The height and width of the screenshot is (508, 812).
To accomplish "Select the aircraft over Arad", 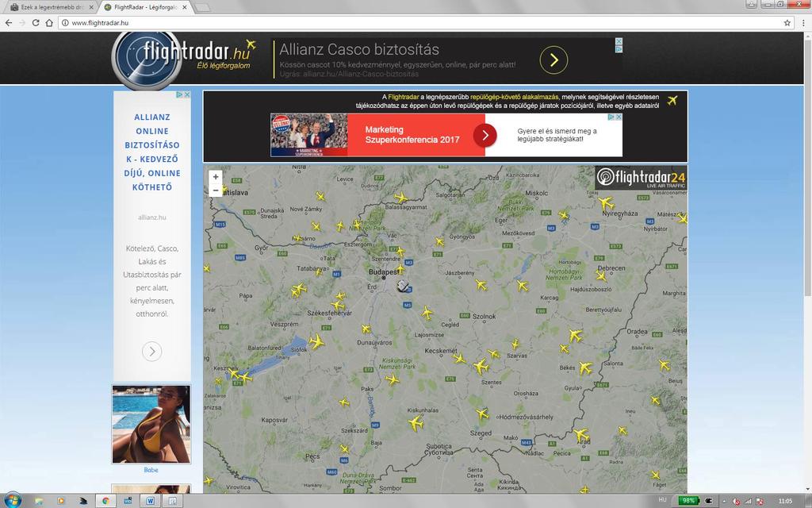I will [581, 434].
